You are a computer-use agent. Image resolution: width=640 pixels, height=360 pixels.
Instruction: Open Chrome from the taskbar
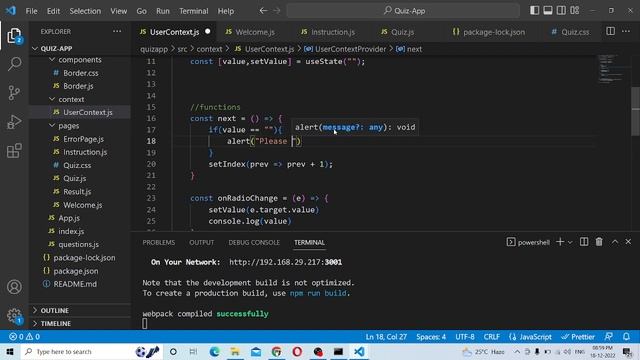276,351
